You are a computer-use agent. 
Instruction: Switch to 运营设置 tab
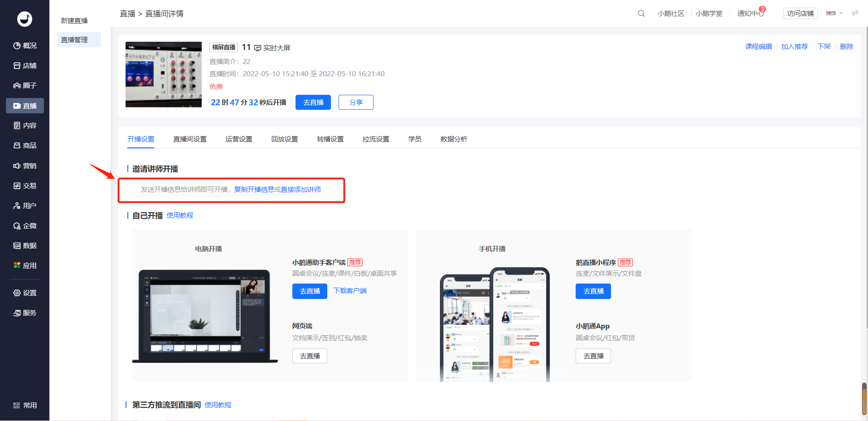click(x=239, y=139)
